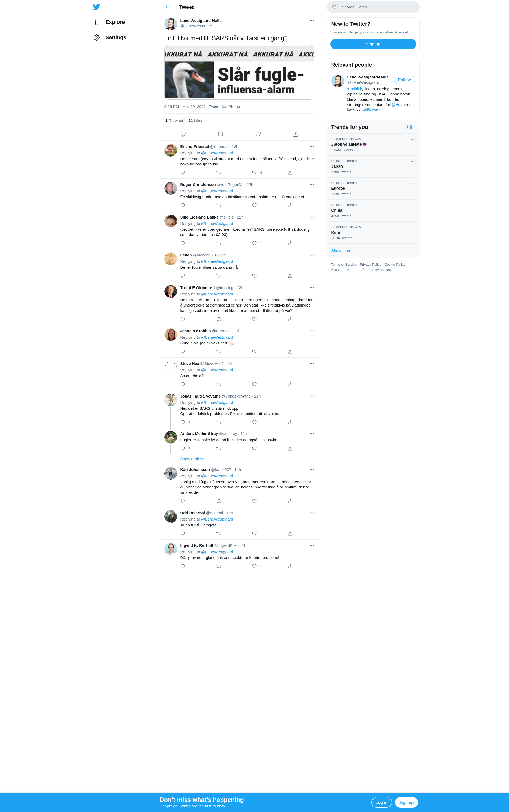Image resolution: width=509 pixels, height=812 pixels.
Task: Open more options for #StopAsianHate trend
Action: (413, 140)
